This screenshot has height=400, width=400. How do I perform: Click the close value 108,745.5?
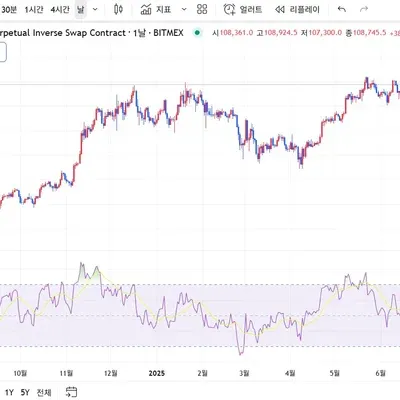pyautogui.click(x=369, y=33)
